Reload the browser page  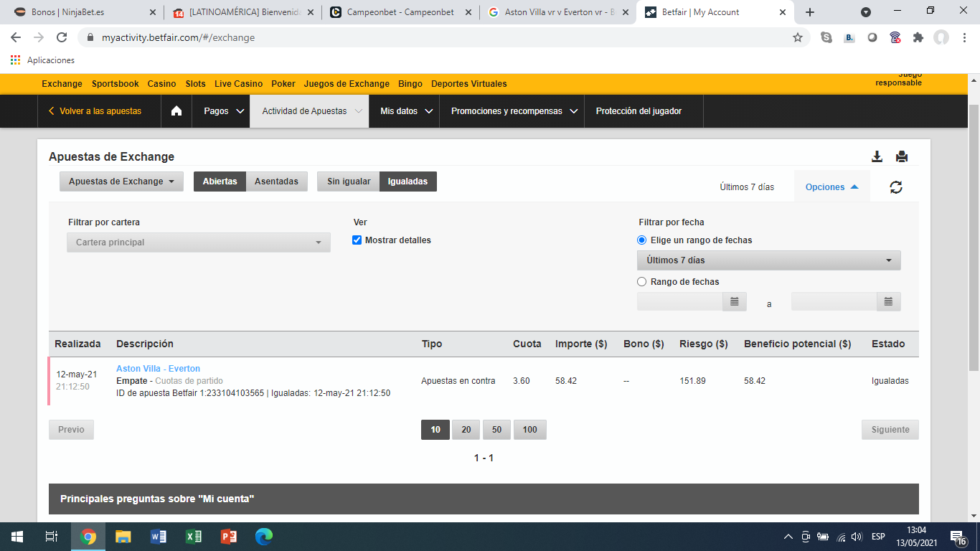pyautogui.click(x=62, y=37)
